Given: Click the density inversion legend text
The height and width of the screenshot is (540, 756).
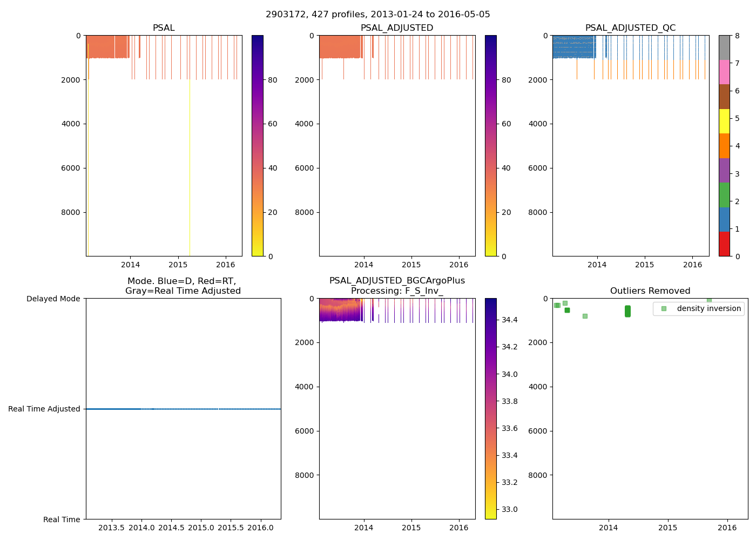Looking at the screenshot, I should pyautogui.click(x=708, y=308).
